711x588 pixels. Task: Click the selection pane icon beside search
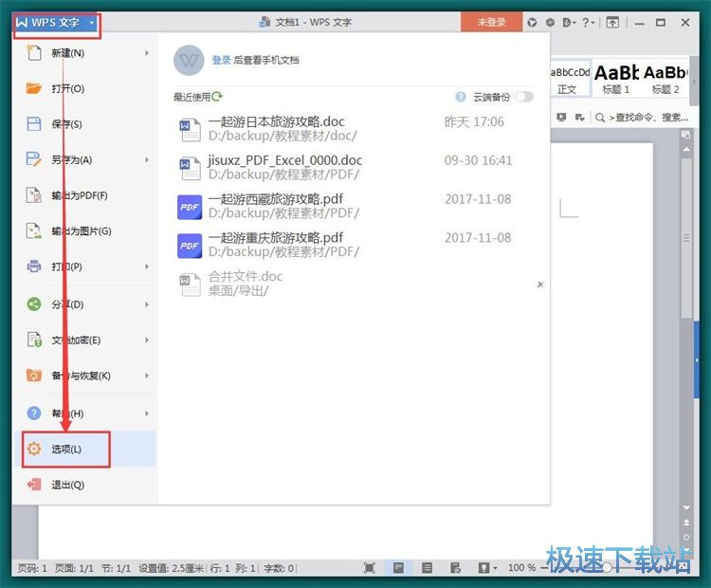579,118
